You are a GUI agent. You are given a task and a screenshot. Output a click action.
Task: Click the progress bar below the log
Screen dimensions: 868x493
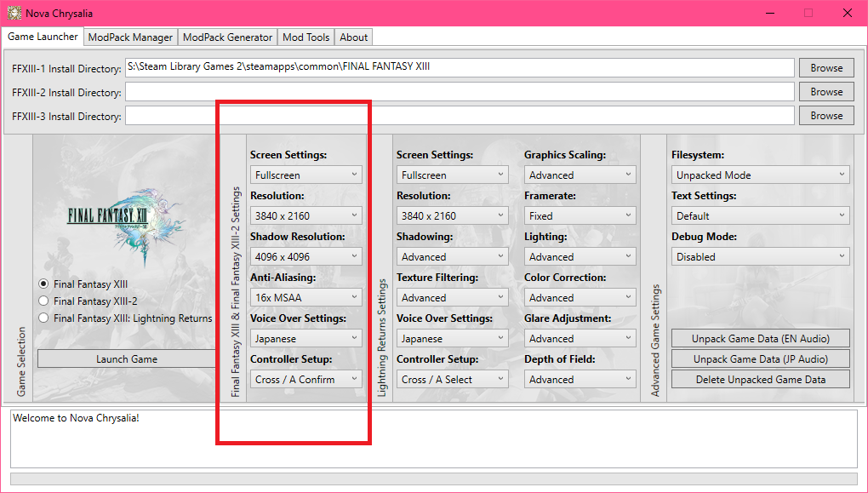(x=434, y=479)
